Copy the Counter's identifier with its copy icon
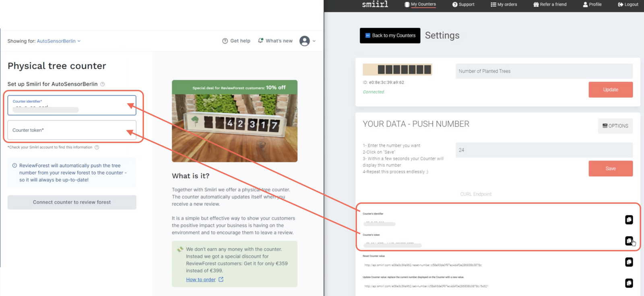Viewport: 644px width, 296px height. pos(629,219)
